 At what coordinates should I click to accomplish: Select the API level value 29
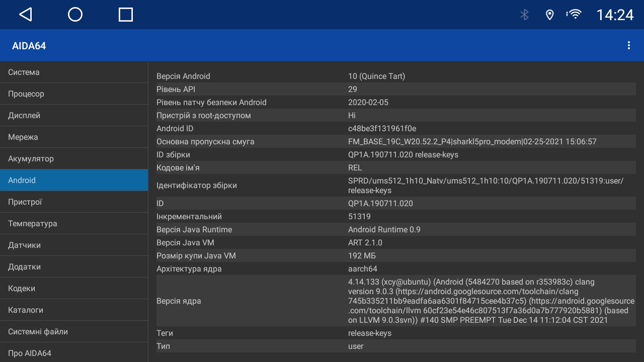pos(353,89)
